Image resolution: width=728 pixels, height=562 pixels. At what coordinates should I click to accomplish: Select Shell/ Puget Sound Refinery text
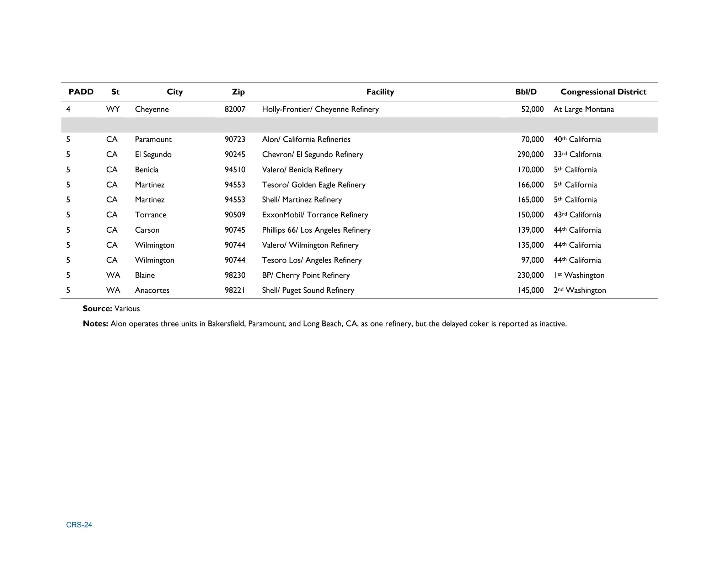point(308,290)
